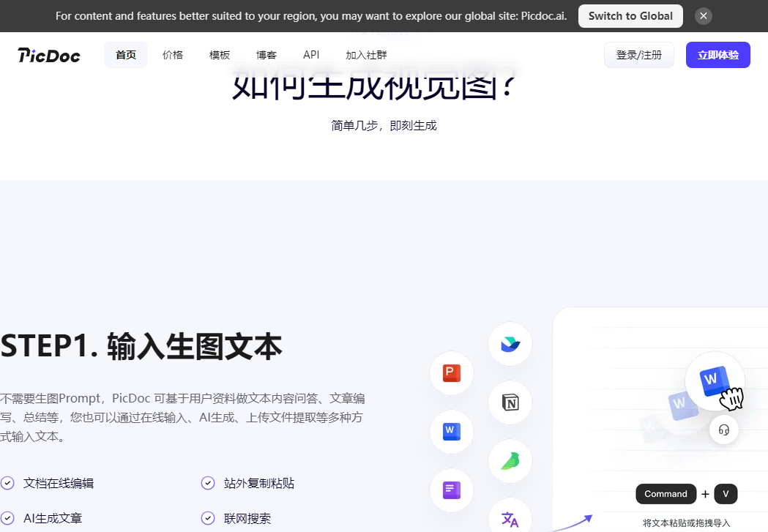Click the STEP1. 输入生图文本 heading
The image size is (768, 532).
click(141, 347)
